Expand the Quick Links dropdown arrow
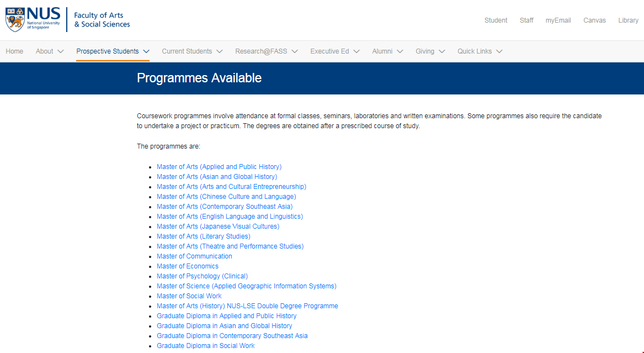Screen dimensions: 644x353 tap(499, 51)
